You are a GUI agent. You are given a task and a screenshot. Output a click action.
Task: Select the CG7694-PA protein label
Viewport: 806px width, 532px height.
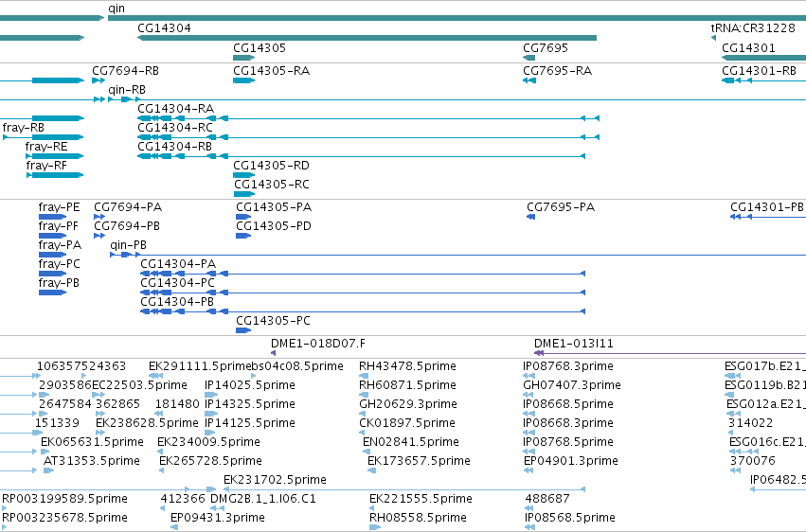pyautogui.click(x=128, y=207)
